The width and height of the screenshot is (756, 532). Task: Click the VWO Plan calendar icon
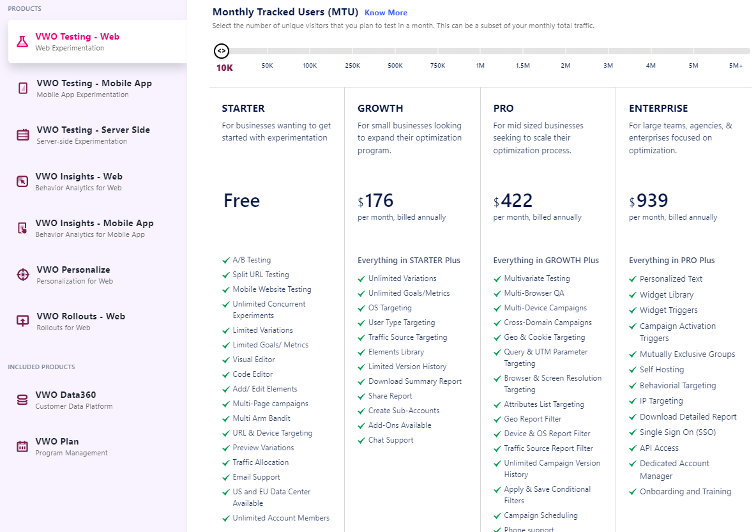pos(22,446)
